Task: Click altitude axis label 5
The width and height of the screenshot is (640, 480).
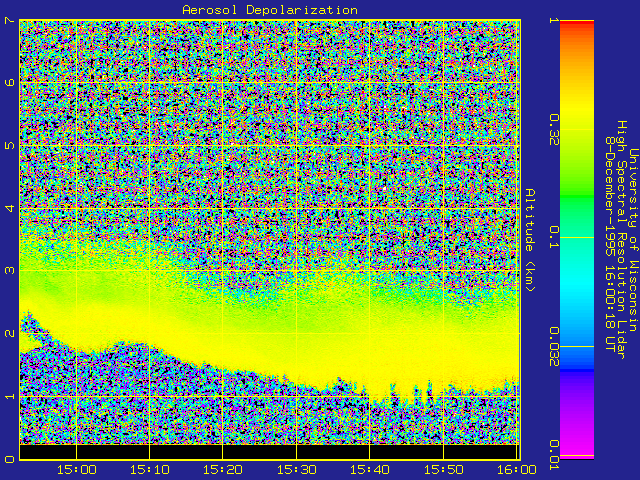Action: coord(9,146)
